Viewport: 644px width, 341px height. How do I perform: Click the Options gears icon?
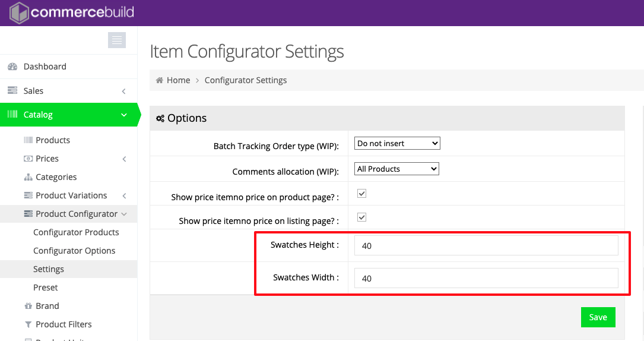160,118
